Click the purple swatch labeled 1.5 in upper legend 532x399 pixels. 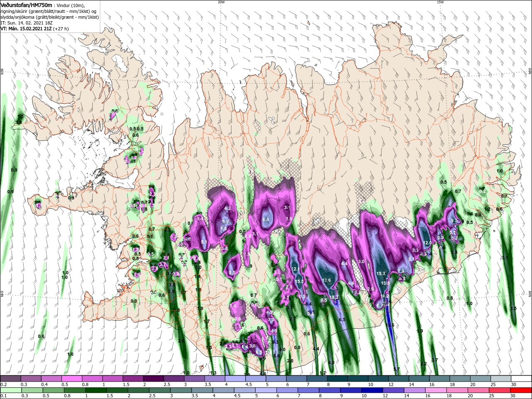(x=133, y=379)
